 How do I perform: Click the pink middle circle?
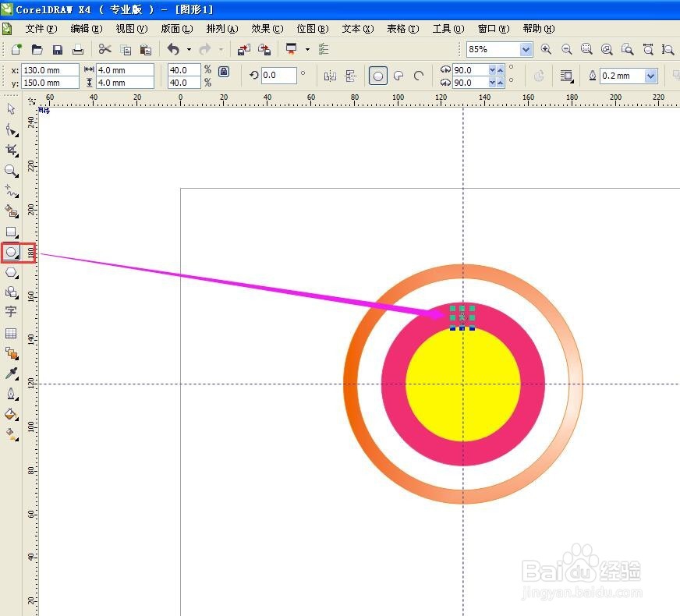click(393, 386)
